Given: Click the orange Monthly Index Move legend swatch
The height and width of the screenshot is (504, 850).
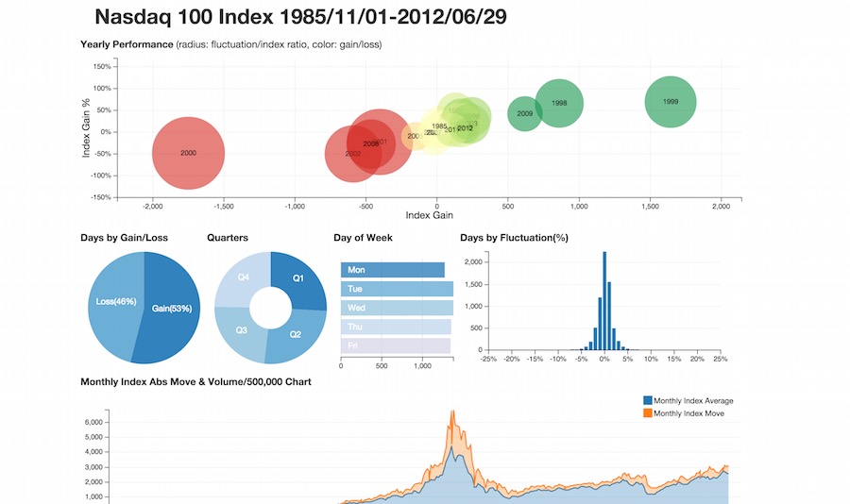Looking at the screenshot, I should (x=647, y=413).
